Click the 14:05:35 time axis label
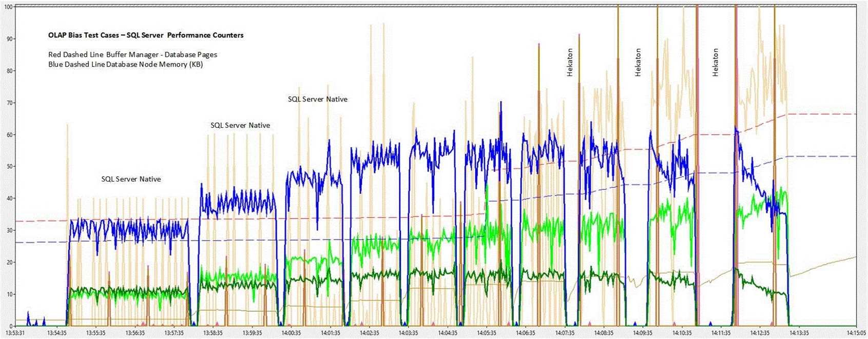868x339 pixels. (x=487, y=333)
